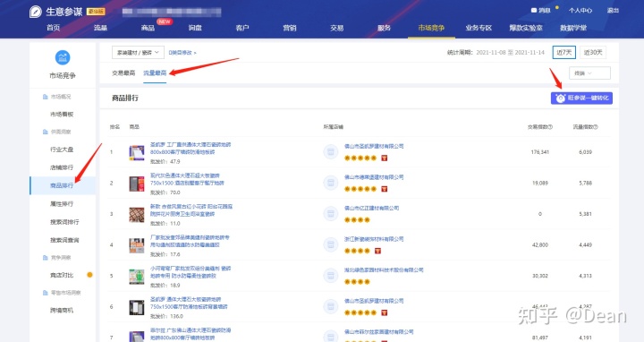Screen dimensions: 644x342
Task: Click the red badge icon in rank 4 row
Action: (x=377, y=251)
